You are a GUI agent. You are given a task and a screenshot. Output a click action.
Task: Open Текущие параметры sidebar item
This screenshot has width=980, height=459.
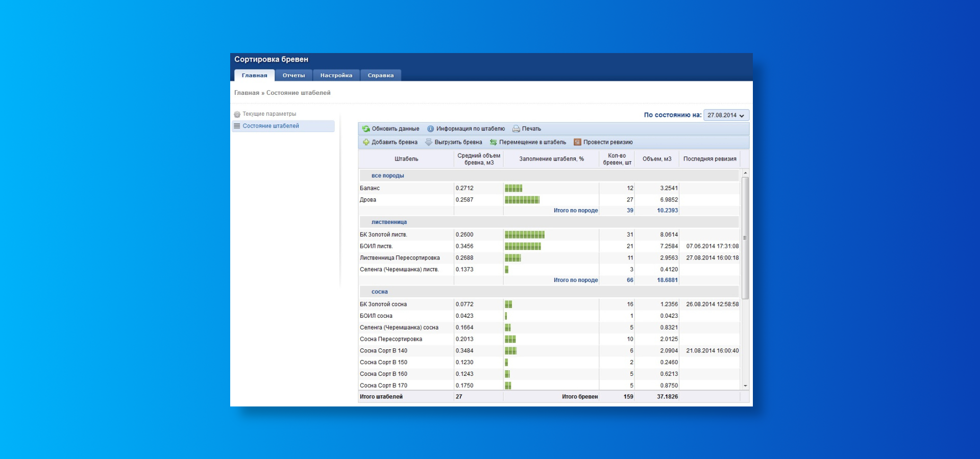(x=269, y=114)
